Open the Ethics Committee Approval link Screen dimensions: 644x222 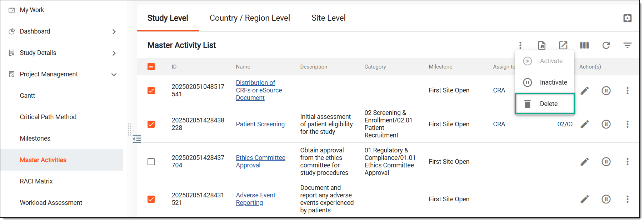(260, 161)
